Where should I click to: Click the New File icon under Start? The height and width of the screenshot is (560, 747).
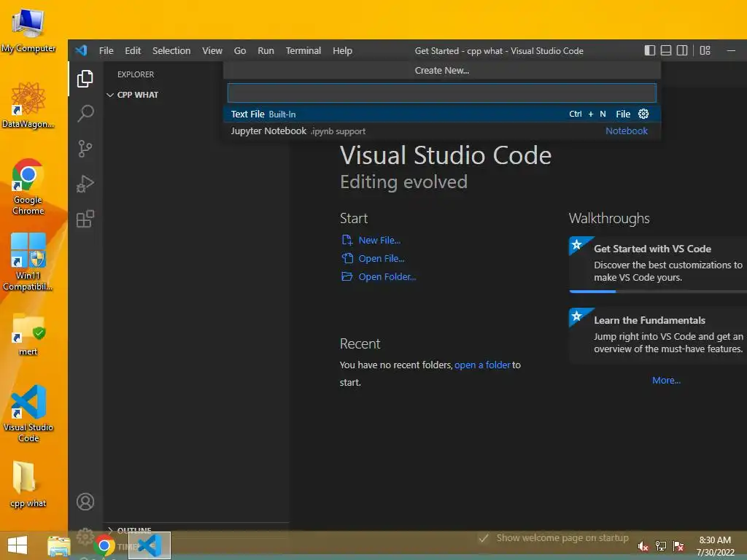(347, 240)
